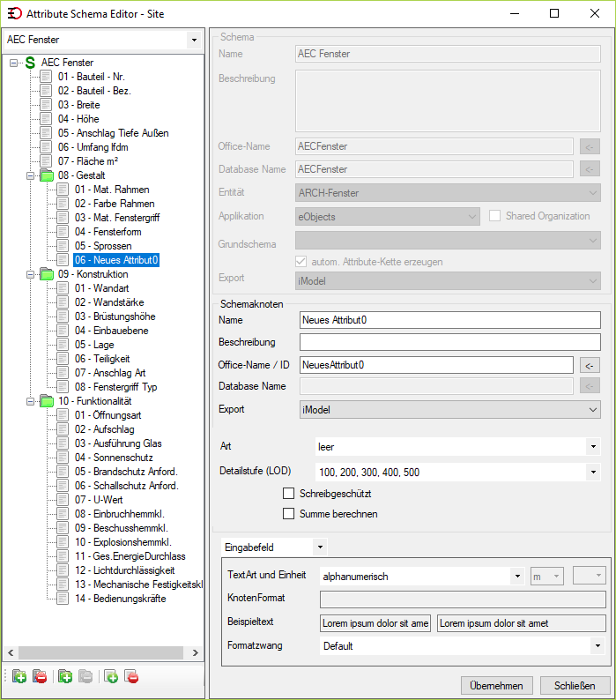Image resolution: width=616 pixels, height=700 pixels.
Task: Click the document icon beside 05 - Sprossen
Action: pyautogui.click(x=63, y=246)
